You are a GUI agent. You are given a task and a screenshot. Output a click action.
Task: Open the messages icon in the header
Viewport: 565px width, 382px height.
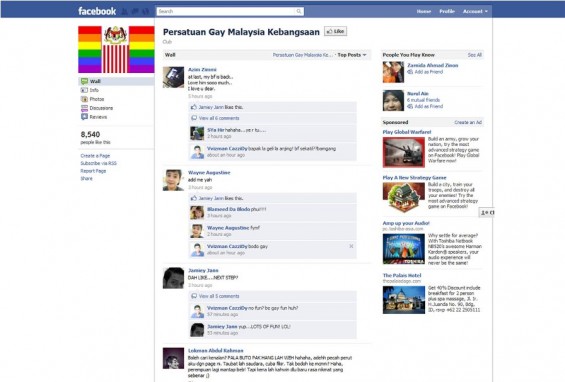pos(135,12)
